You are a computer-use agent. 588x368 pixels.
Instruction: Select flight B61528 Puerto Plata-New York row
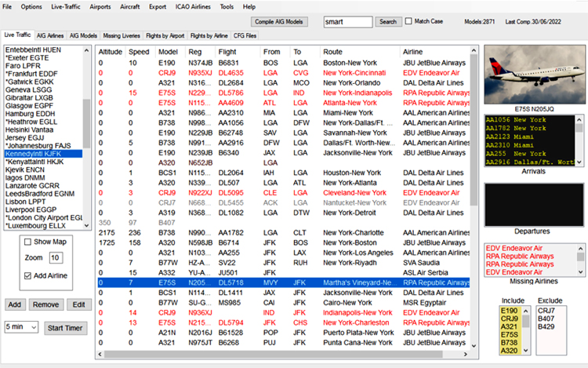[284, 333]
